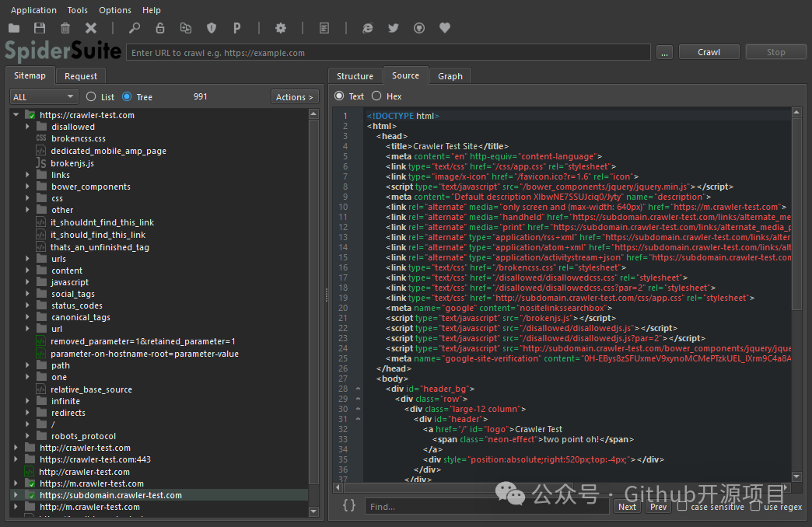Click the X clear icon in toolbar
This screenshot has width=812, height=527.
point(91,28)
